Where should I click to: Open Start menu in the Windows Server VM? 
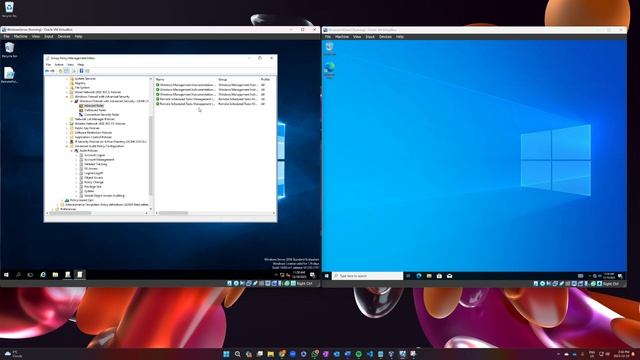(x=6, y=275)
